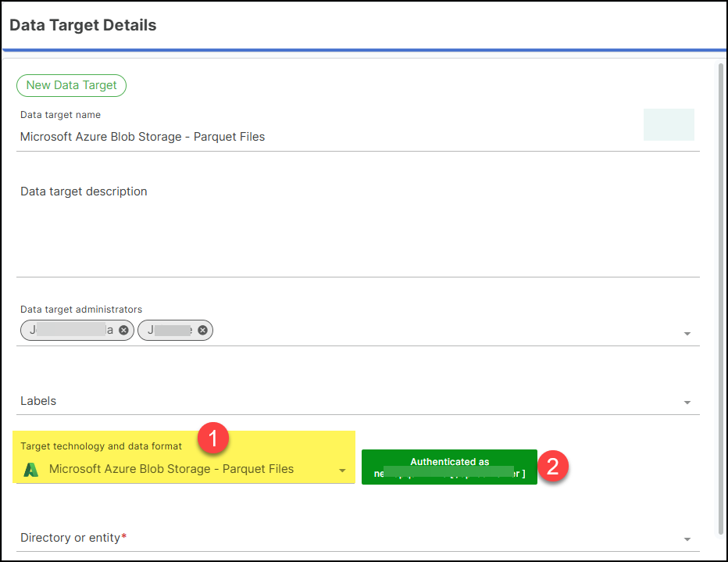Expand the Directory or entity dropdown arrow

pos(687,539)
